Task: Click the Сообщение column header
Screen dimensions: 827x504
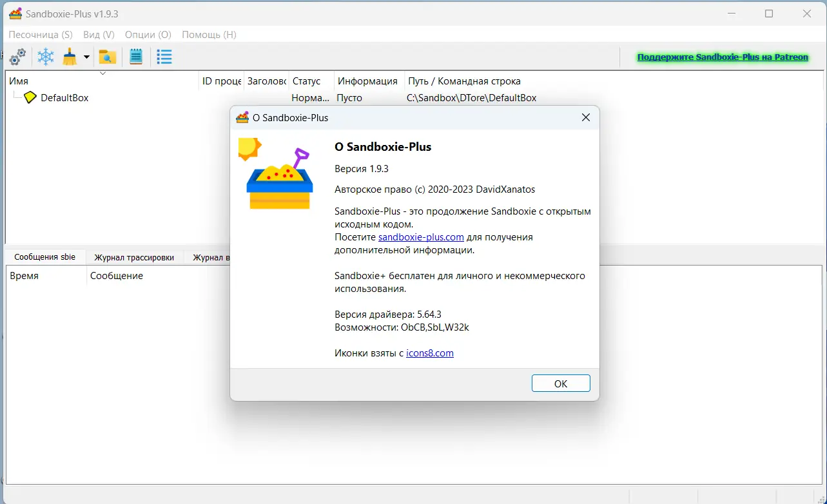Action: click(x=117, y=276)
